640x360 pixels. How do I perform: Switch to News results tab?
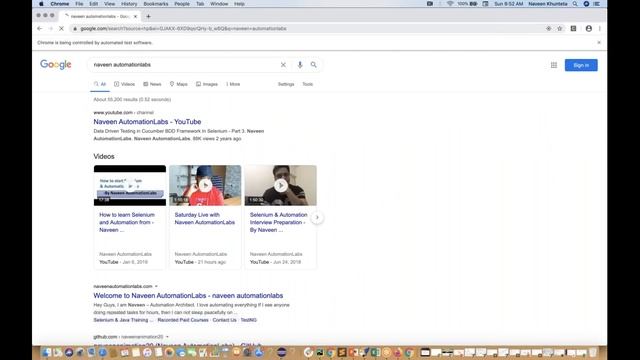pyautogui.click(x=152, y=84)
